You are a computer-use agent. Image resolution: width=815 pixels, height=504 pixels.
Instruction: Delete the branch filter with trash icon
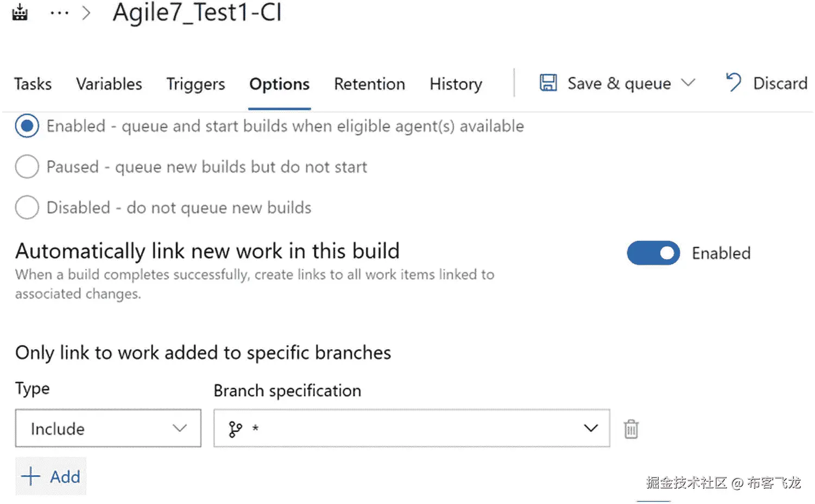tap(631, 429)
